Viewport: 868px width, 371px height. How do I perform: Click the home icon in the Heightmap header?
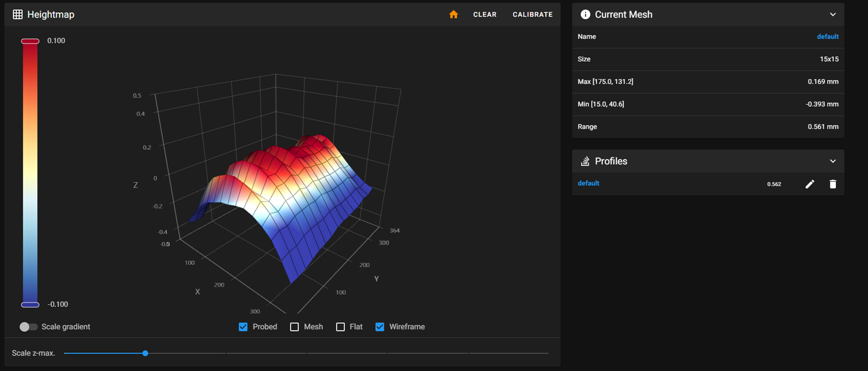point(454,14)
